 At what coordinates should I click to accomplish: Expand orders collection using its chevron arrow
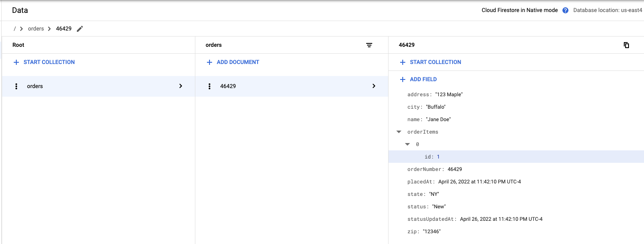pyautogui.click(x=181, y=86)
